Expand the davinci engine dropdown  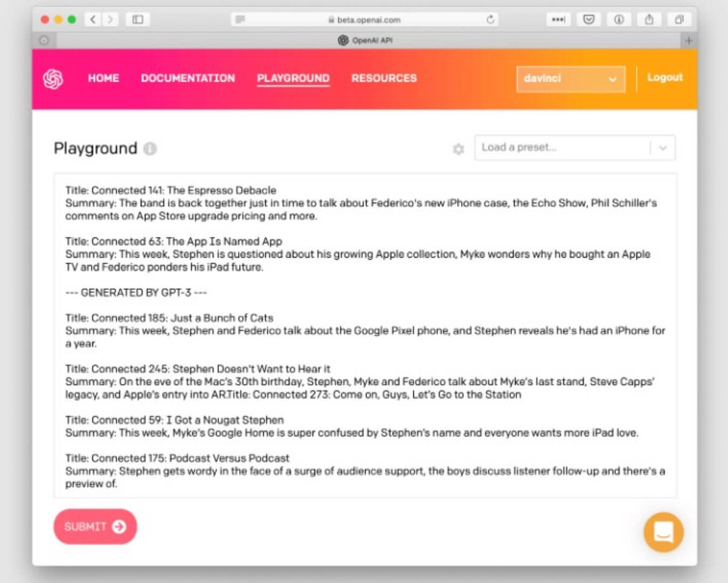click(571, 79)
